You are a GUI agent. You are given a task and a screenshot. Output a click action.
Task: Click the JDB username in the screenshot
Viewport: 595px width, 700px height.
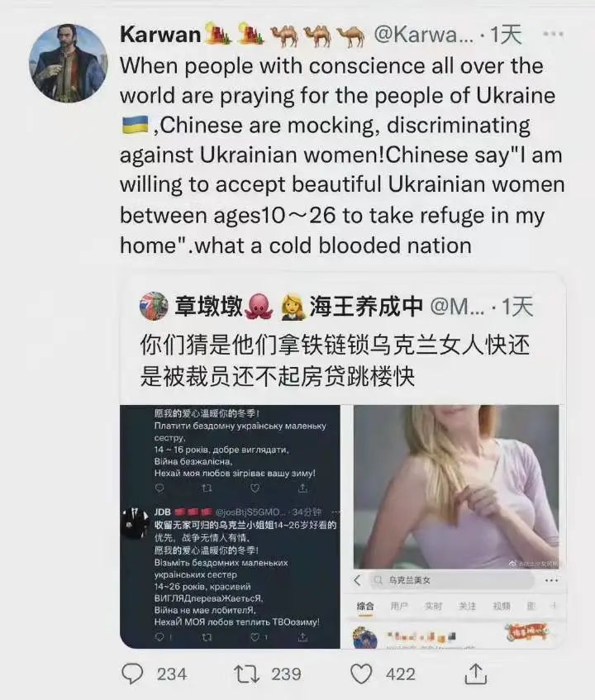point(163,512)
